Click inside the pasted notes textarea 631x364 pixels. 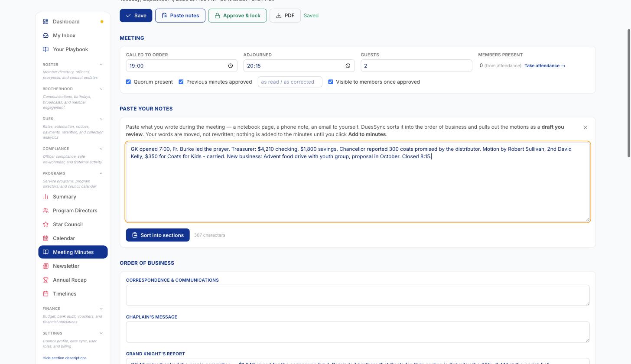358,182
